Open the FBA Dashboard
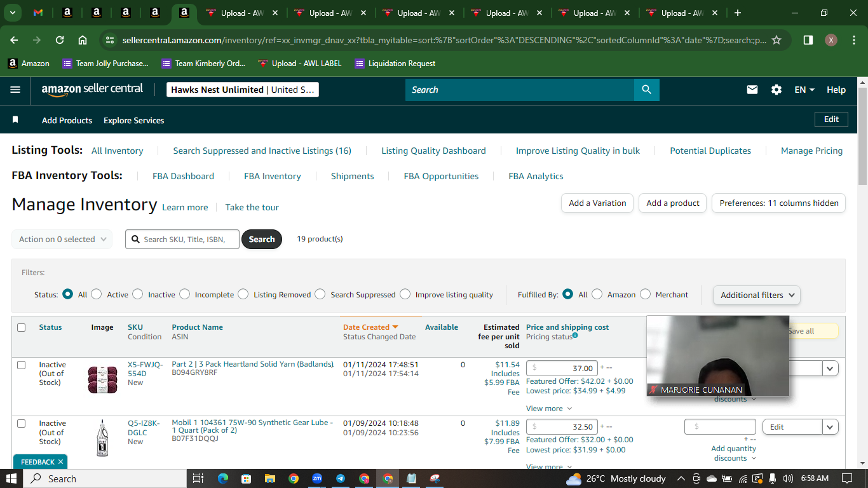Screen dimensions: 868x488 [183, 176]
